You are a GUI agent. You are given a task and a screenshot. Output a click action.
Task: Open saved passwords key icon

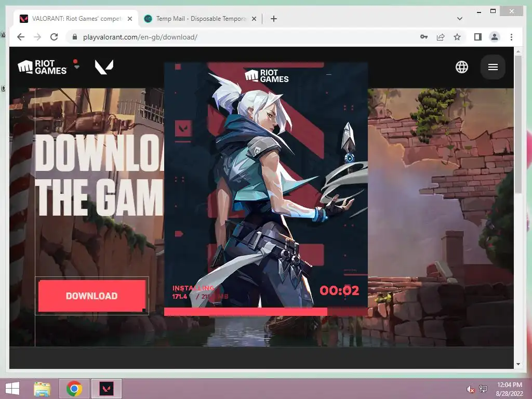click(x=424, y=37)
